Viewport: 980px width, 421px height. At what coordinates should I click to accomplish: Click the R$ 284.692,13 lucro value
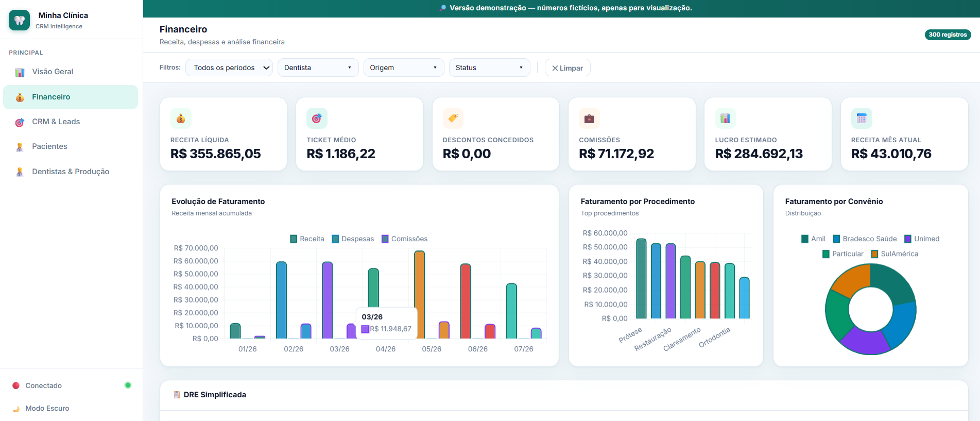pos(759,154)
